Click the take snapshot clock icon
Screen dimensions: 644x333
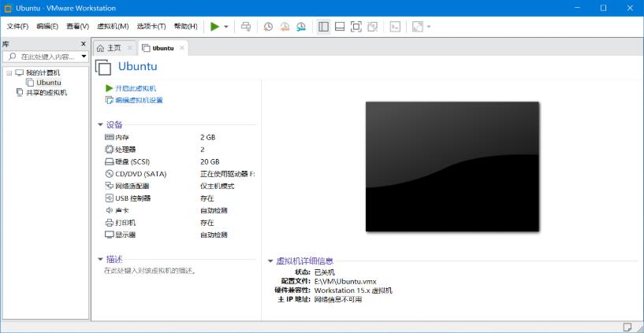[x=268, y=27]
